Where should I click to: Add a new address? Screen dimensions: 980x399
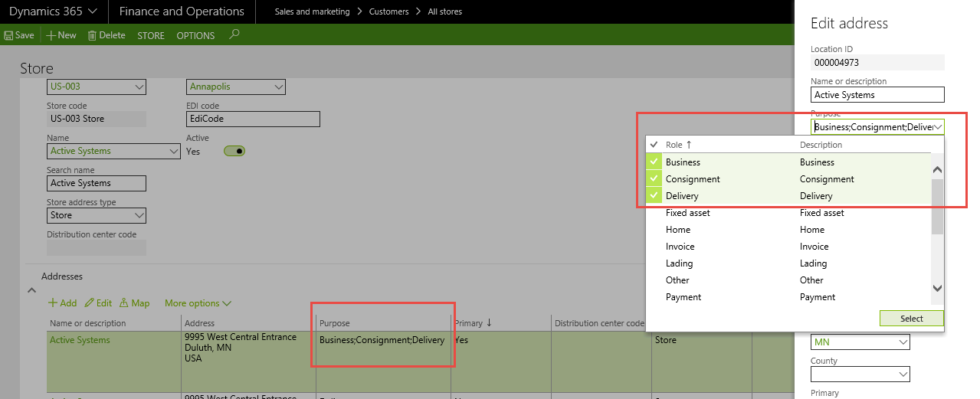pos(62,303)
